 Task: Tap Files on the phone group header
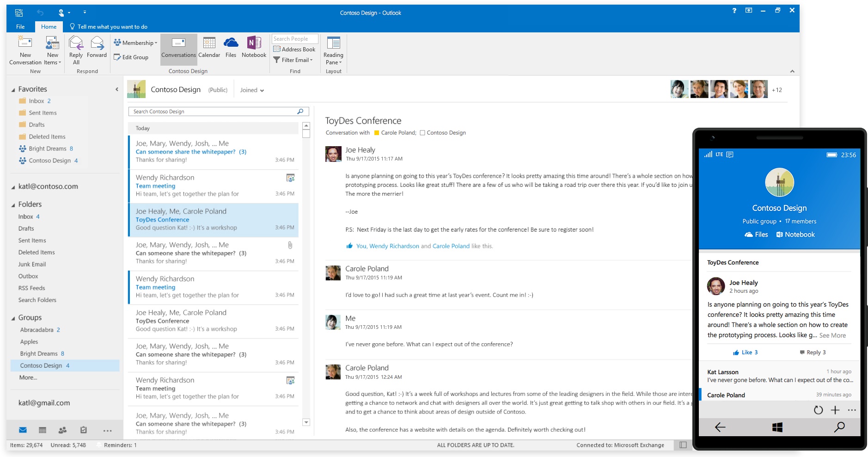click(x=756, y=235)
